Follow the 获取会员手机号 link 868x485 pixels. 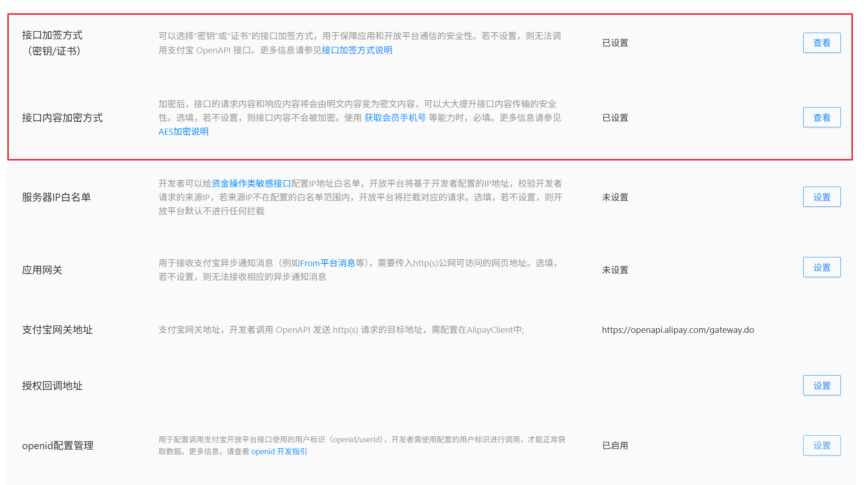click(x=395, y=118)
